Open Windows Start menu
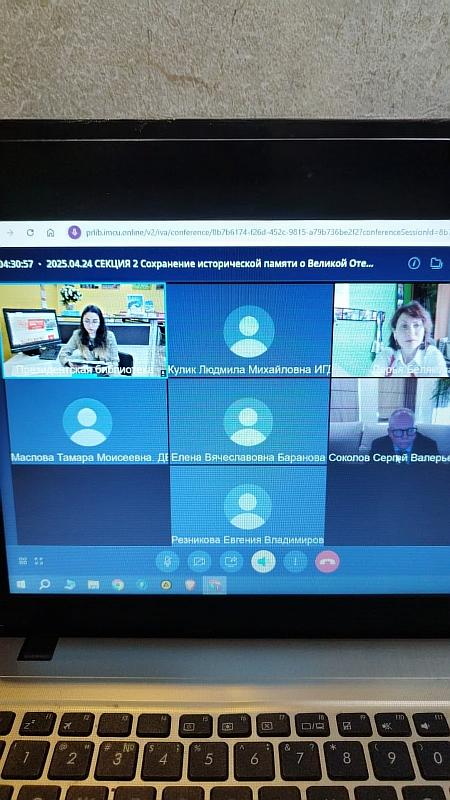Viewport: 450px width, 800px height. 21,585
